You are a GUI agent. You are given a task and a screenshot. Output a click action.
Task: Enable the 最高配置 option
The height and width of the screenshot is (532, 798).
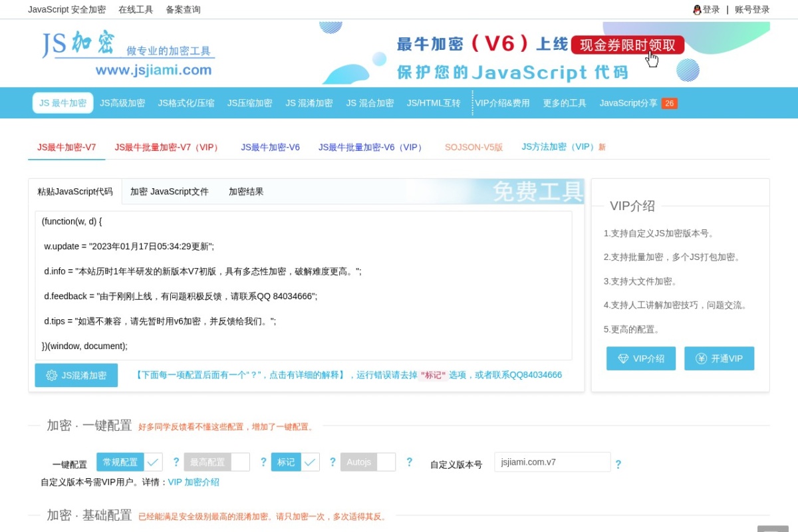[216, 462]
